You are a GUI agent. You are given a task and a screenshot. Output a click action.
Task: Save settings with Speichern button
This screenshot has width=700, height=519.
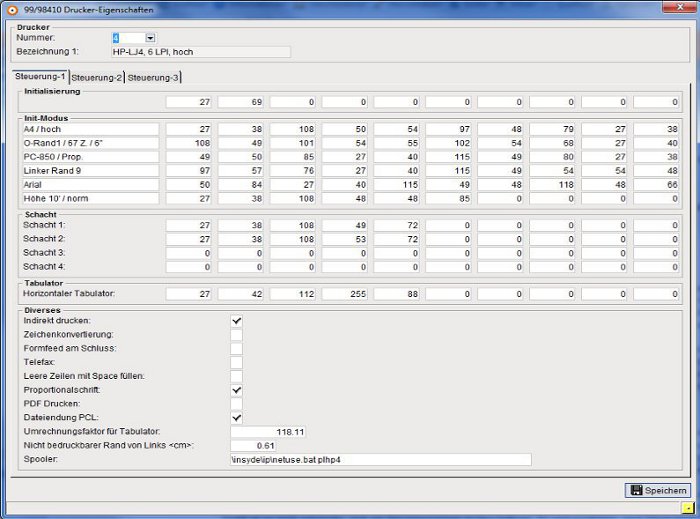click(x=658, y=490)
